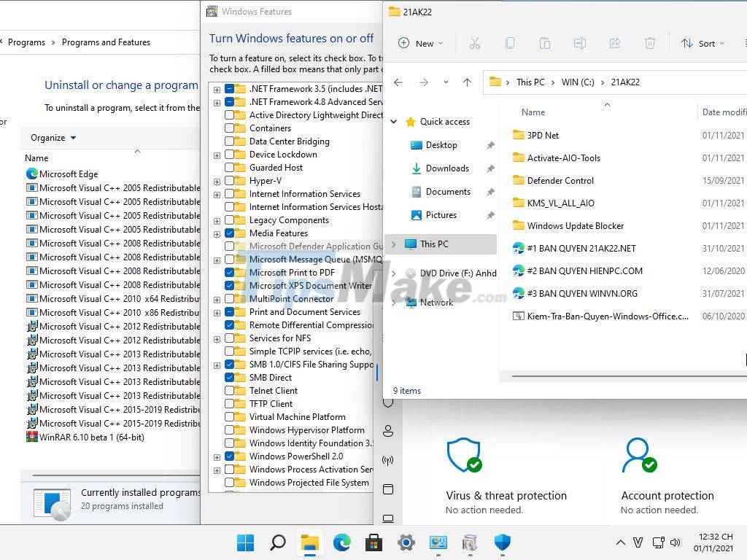The image size is (747, 560).
Task: Click File Explorer horizontal scrollbar
Action: click(629, 376)
